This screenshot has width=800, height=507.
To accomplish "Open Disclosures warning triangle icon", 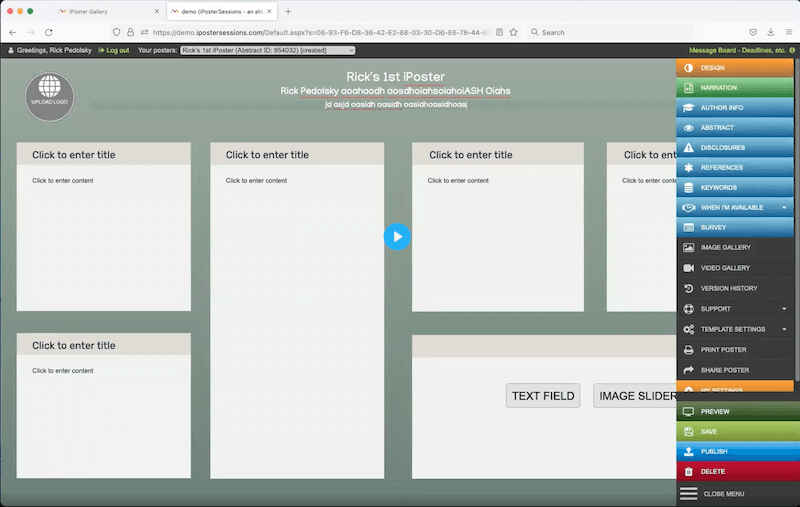I will coord(688,148).
